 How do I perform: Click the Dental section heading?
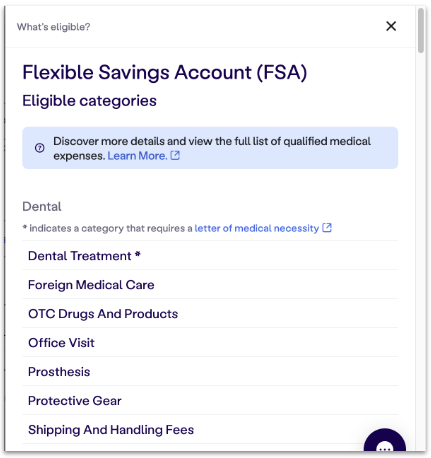42,207
